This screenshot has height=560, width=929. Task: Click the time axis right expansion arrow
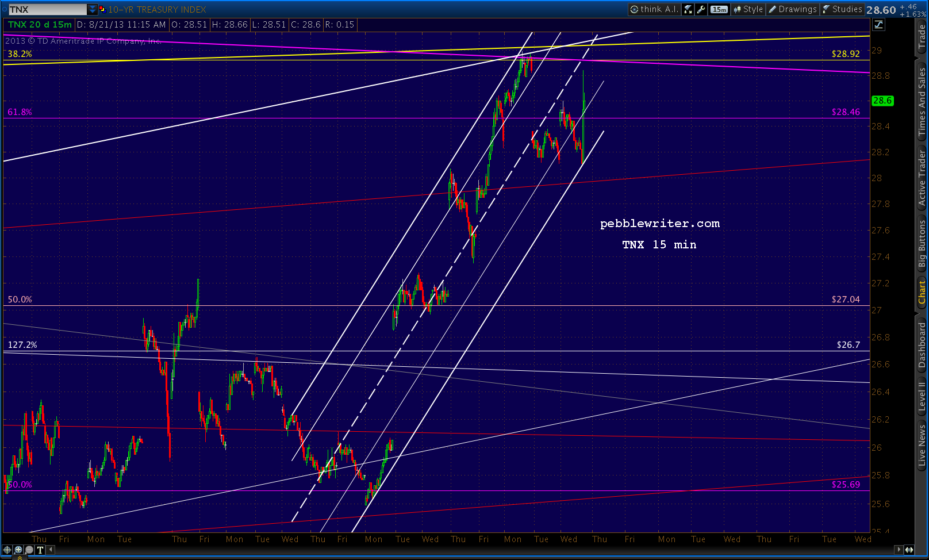click(909, 550)
